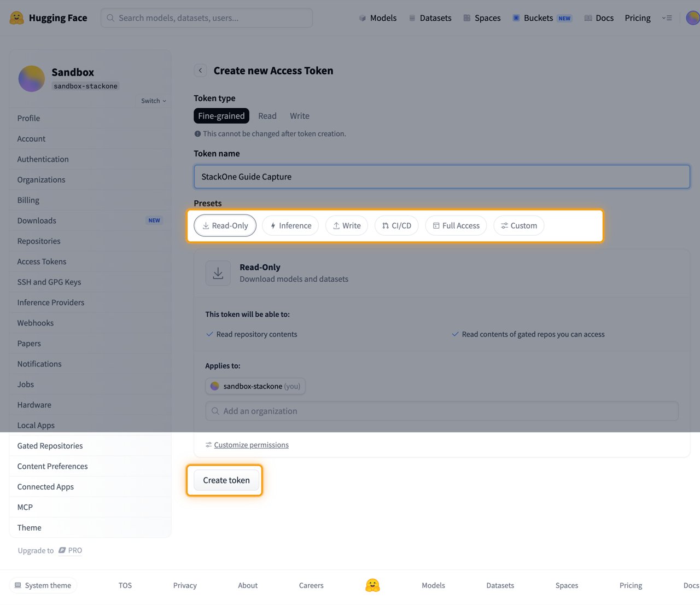700x605 pixels.
Task: Choose the Read-Only preset
Action: pyautogui.click(x=225, y=225)
